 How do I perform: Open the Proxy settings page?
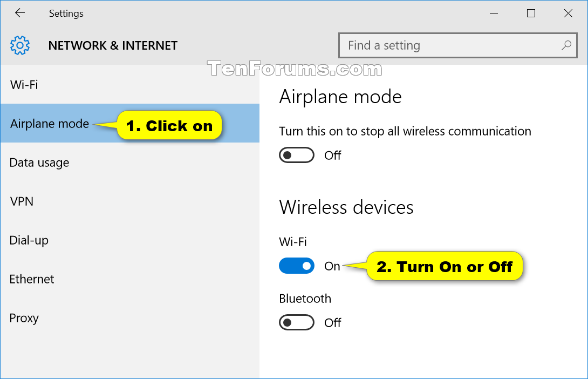(130, 318)
